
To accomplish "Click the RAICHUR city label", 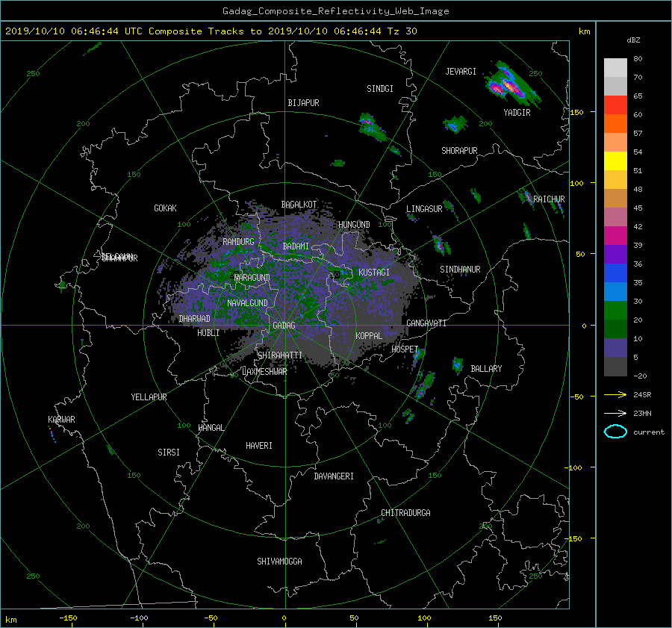I will tap(549, 199).
